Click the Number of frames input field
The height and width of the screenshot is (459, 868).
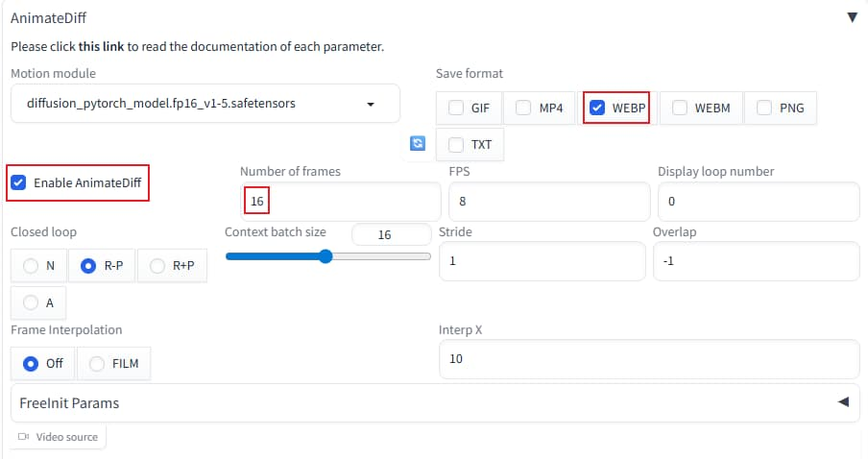(339, 203)
